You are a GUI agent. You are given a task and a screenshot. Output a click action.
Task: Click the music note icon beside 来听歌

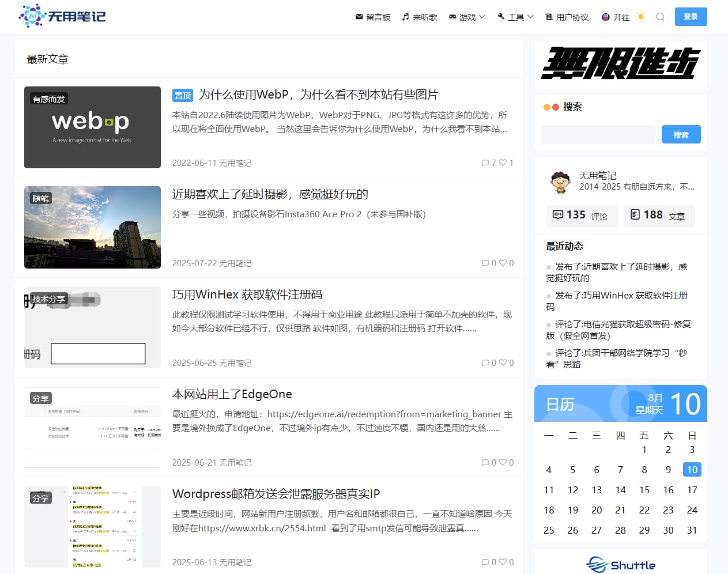tap(405, 17)
